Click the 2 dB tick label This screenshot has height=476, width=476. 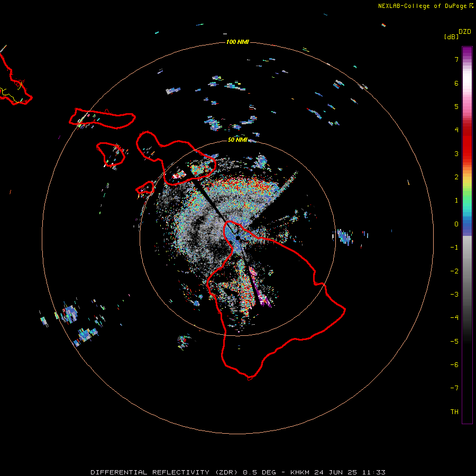pos(456,177)
